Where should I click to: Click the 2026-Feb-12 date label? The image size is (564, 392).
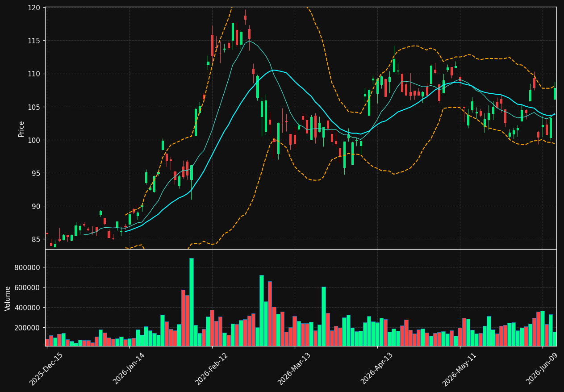click(x=211, y=369)
